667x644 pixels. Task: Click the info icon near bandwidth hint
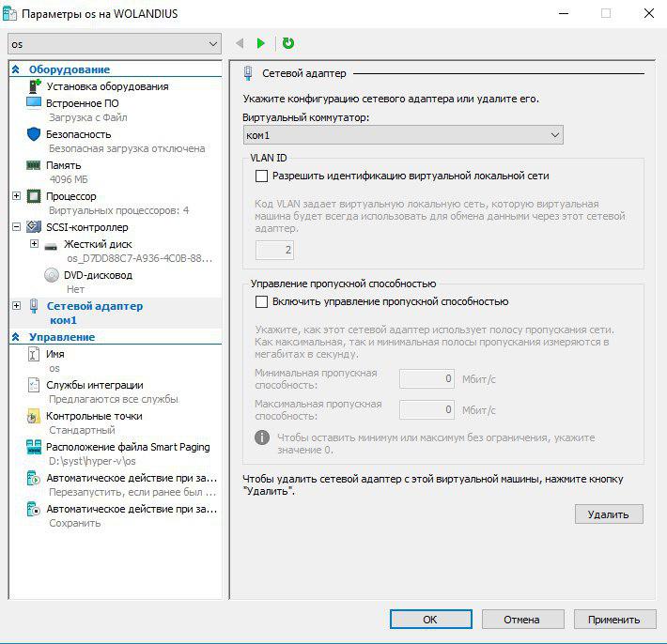tap(262, 437)
